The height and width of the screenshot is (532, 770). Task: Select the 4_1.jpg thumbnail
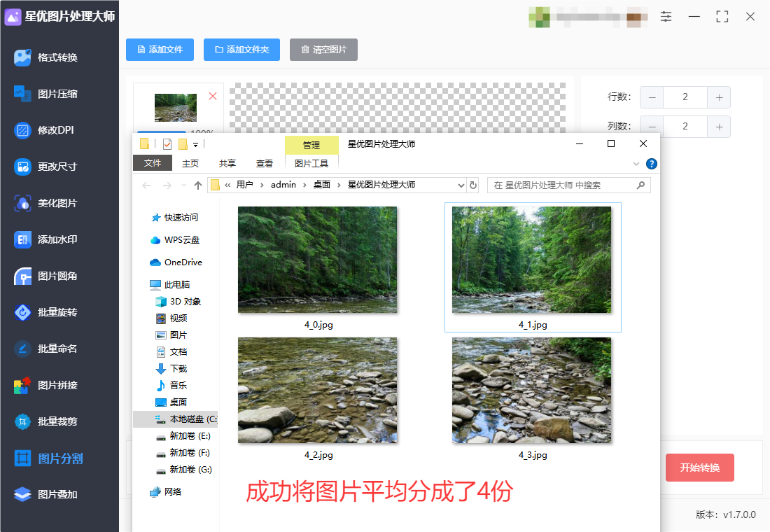tap(532, 260)
